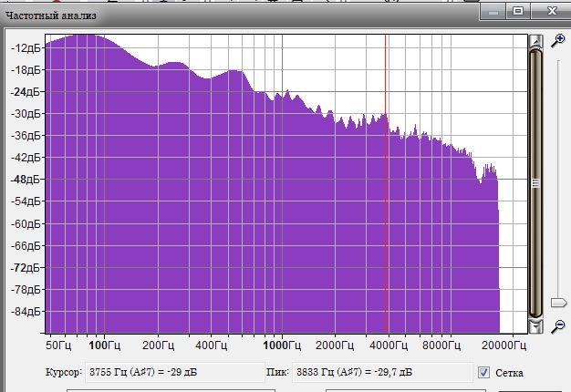Click the zoom in magnifier icon
571x392 pixels.
click(558, 40)
